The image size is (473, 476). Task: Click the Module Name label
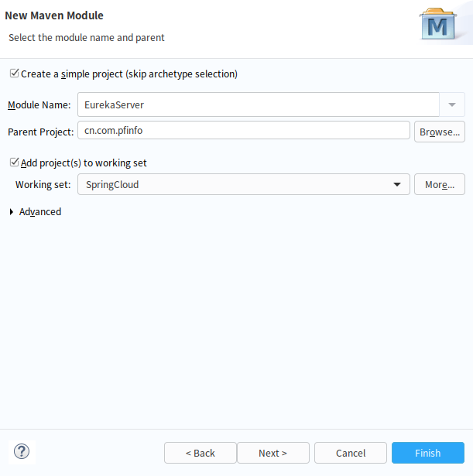point(39,104)
